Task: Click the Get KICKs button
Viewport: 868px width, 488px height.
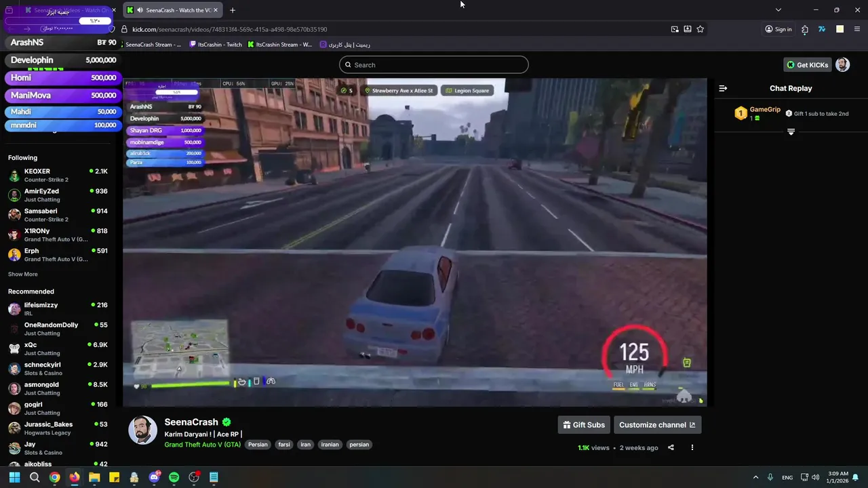Action: [x=808, y=65]
